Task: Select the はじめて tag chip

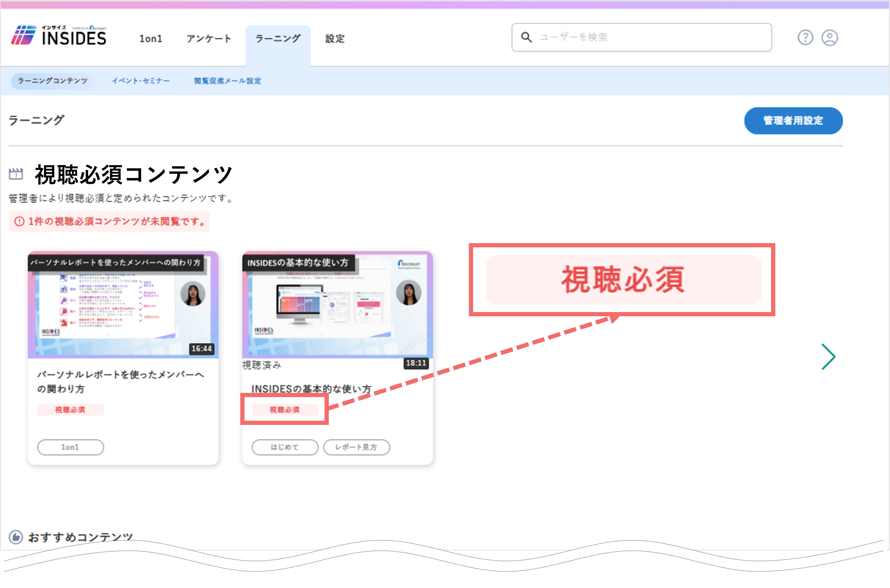Action: pos(285,447)
